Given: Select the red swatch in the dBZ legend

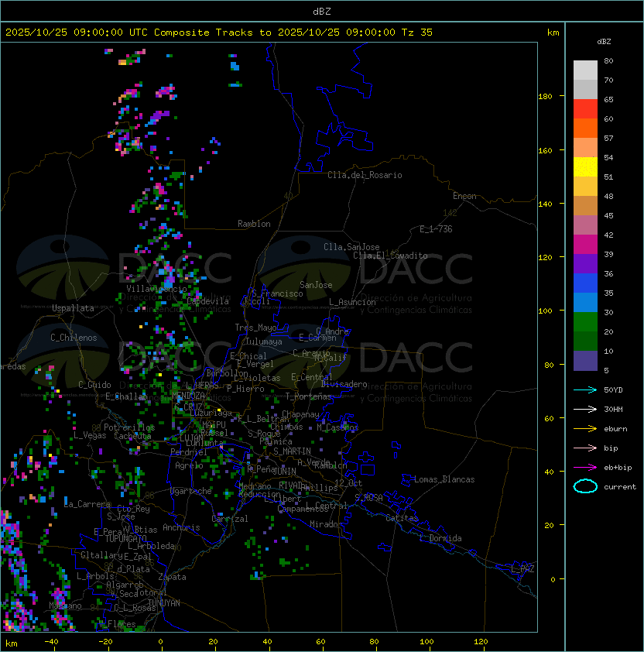Looking at the screenshot, I should pyautogui.click(x=585, y=109).
